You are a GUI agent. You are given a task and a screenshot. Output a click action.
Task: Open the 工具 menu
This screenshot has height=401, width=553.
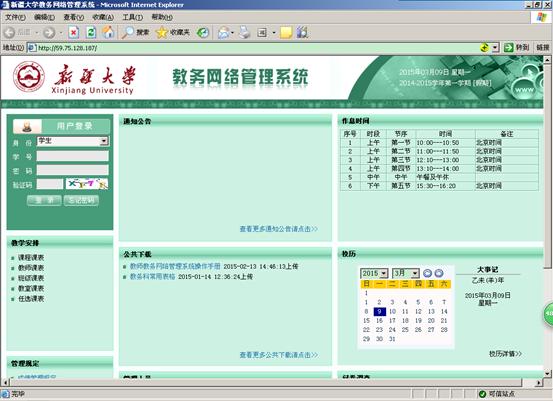point(132,17)
